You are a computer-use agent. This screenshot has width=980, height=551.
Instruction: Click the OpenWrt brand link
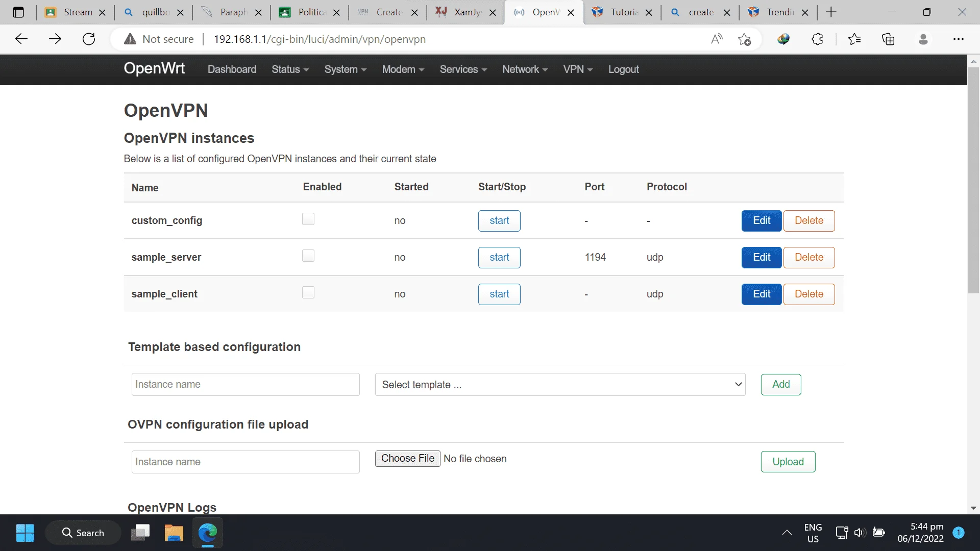coord(154,68)
